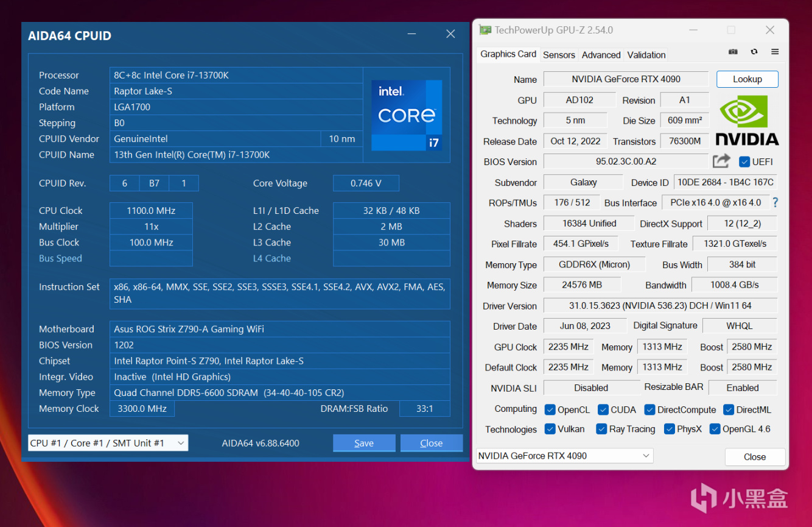The height and width of the screenshot is (527, 812).
Task: Toggle the Ray Tracing checkbox
Action: pos(601,429)
